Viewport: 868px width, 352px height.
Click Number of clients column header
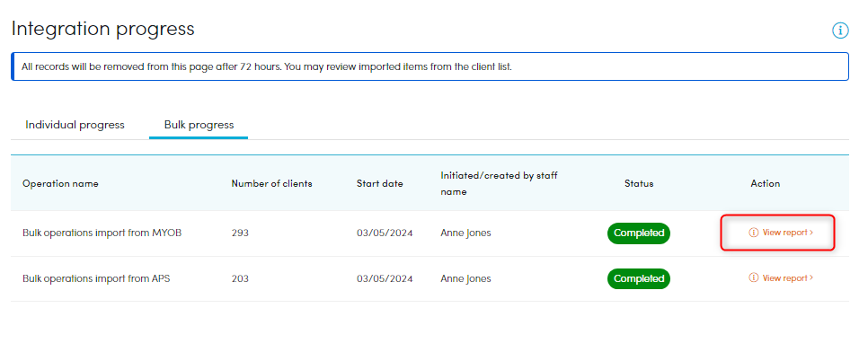[x=271, y=184]
